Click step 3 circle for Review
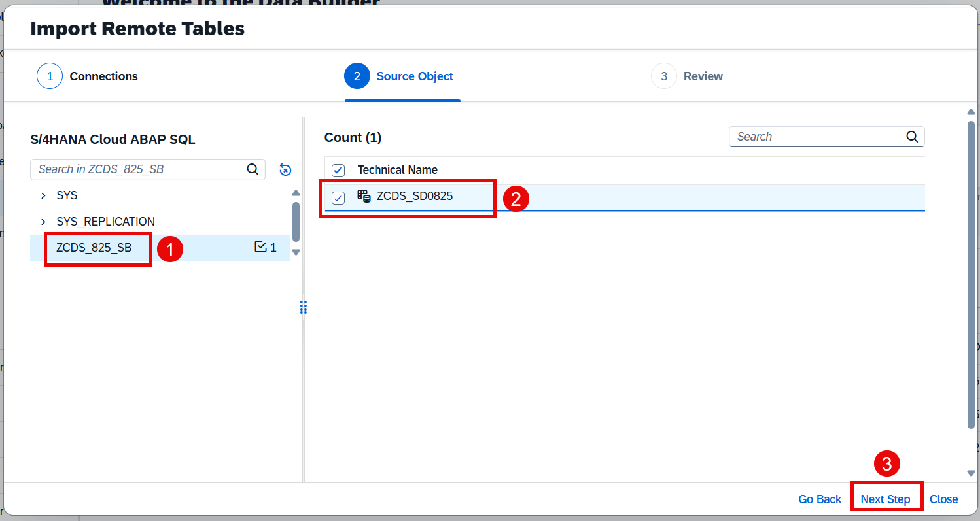The image size is (980, 521). 663,76
